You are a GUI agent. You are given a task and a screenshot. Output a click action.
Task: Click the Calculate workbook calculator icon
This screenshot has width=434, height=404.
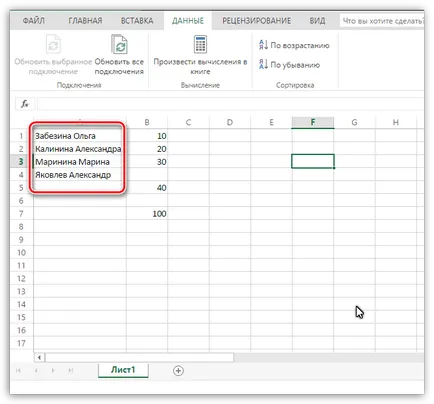point(200,44)
